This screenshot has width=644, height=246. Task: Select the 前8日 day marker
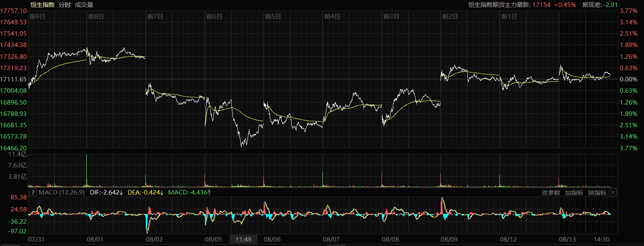point(96,17)
